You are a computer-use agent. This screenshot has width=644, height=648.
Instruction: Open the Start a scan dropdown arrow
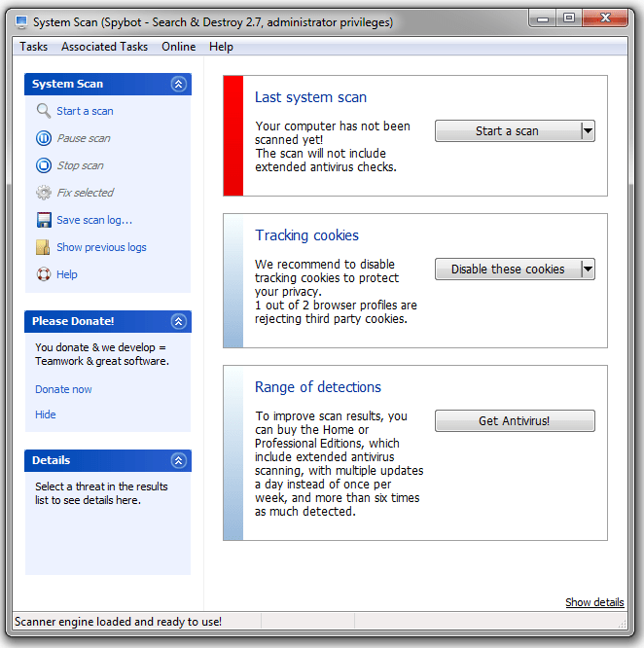pyautogui.click(x=588, y=131)
